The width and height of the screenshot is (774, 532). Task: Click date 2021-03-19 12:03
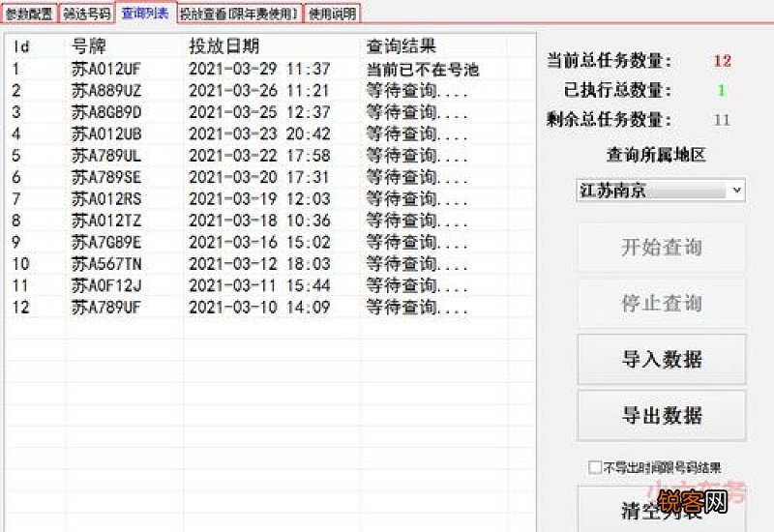coord(259,199)
